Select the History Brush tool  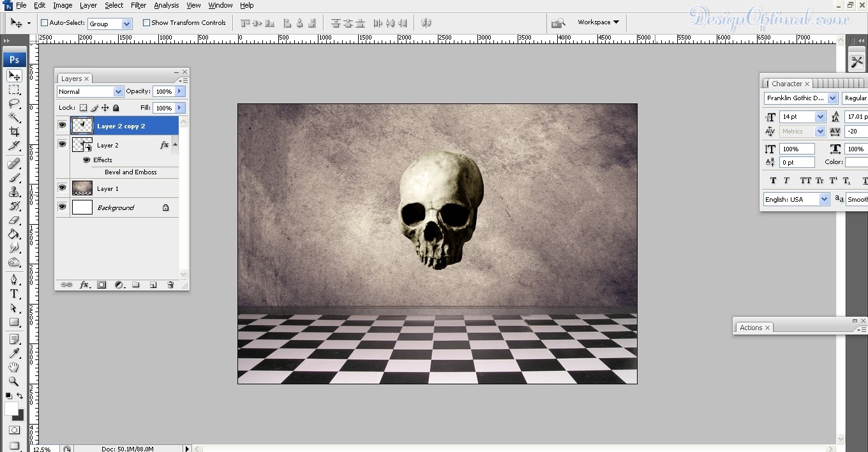[x=14, y=206]
